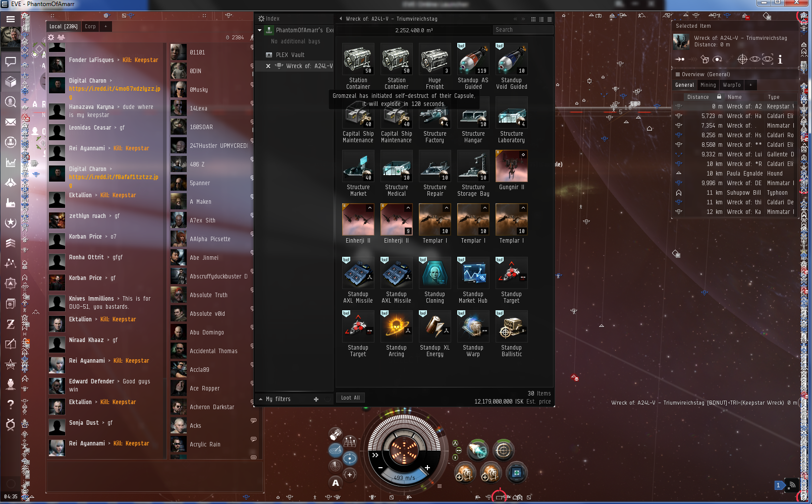Open HUD options menu icon

pos(440,486)
